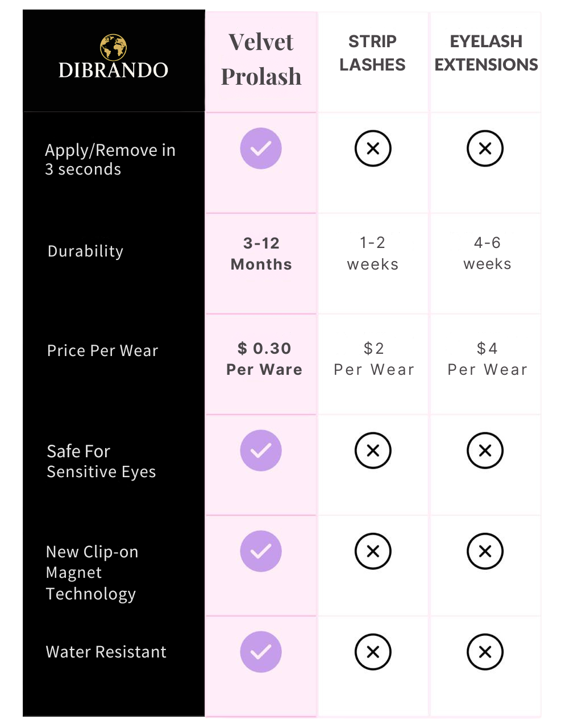This screenshot has width=565, height=728.
Task: Click the Eyelash Extensions Water Resistant X icon
Action: pos(485,652)
